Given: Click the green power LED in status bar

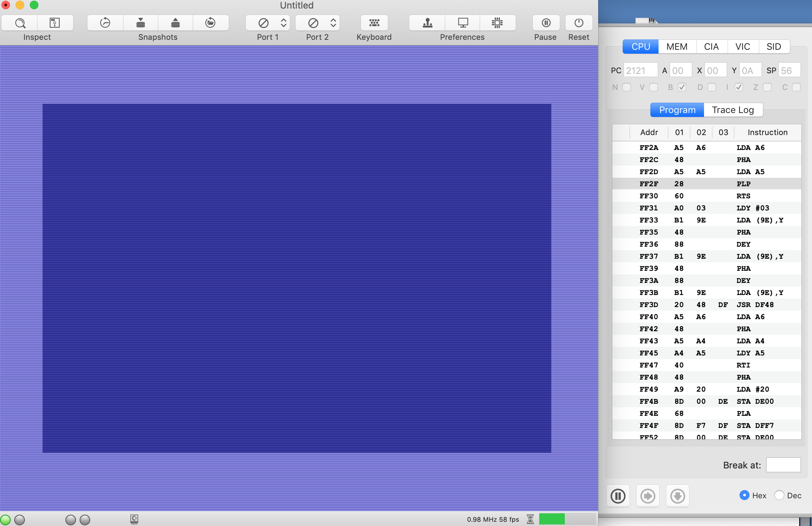Looking at the screenshot, I should click(5, 520).
